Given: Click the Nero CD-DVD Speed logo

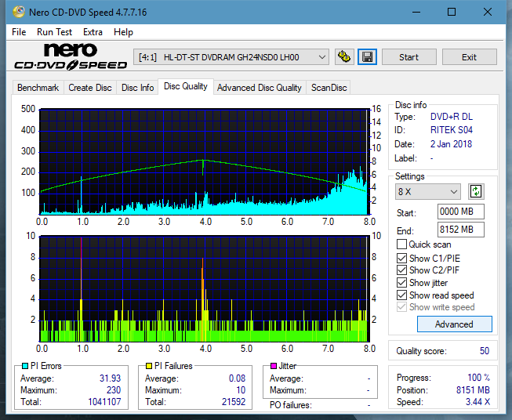Looking at the screenshot, I should tap(71, 56).
